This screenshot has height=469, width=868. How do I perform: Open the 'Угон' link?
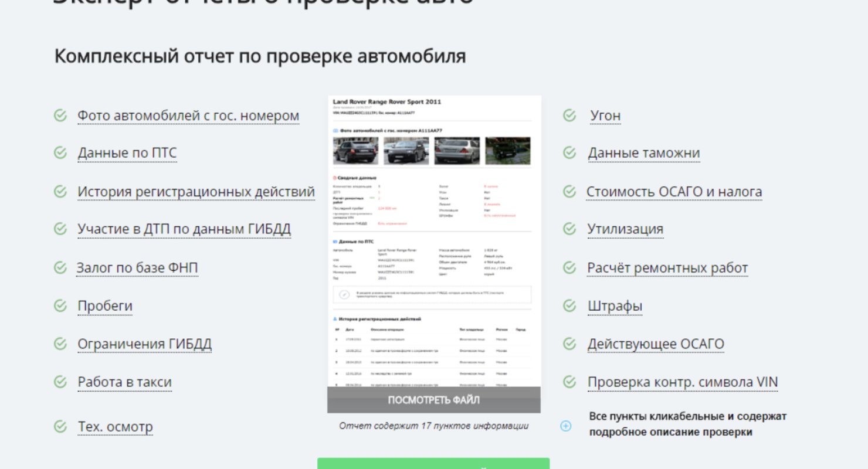[x=605, y=115]
